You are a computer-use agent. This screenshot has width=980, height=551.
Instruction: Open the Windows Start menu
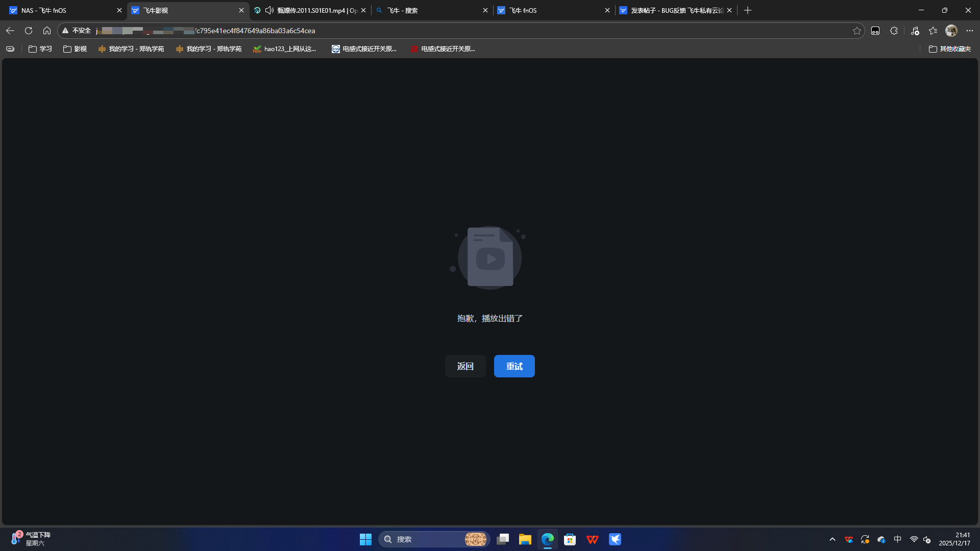(x=365, y=539)
